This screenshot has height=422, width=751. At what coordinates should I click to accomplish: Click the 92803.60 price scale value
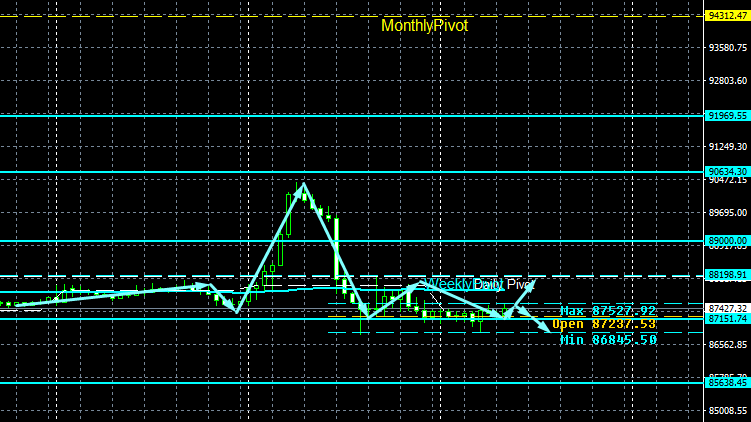(728, 80)
